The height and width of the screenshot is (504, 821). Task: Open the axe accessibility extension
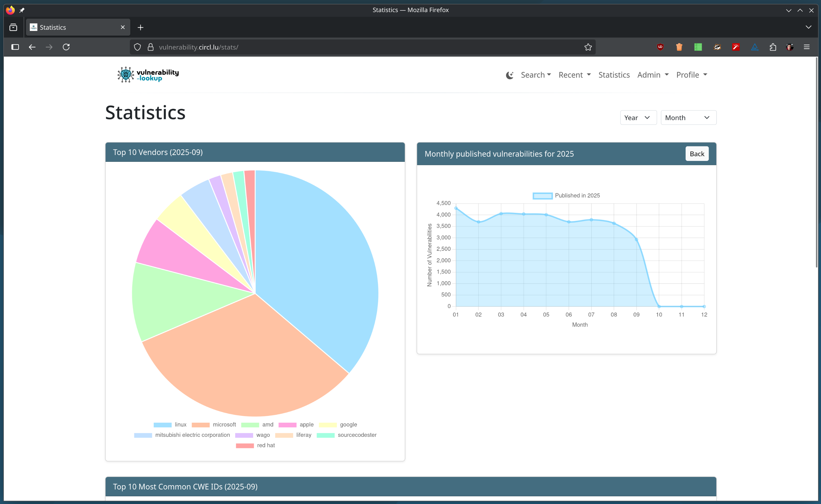755,47
